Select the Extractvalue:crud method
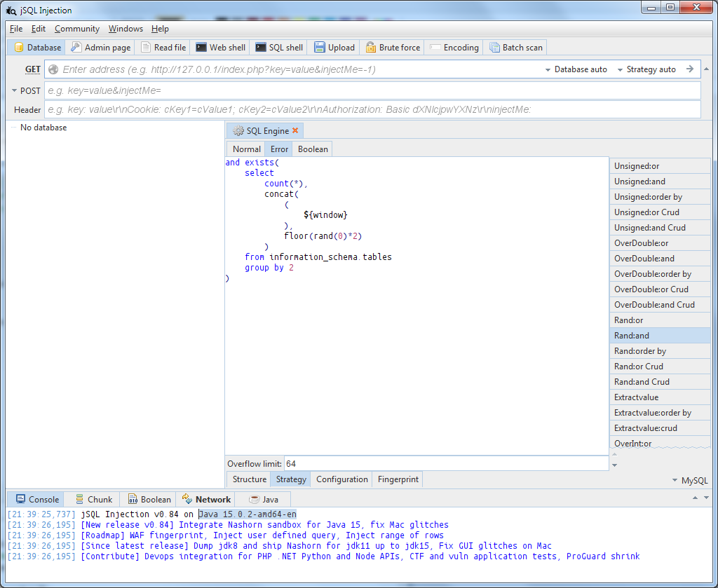 click(x=660, y=428)
